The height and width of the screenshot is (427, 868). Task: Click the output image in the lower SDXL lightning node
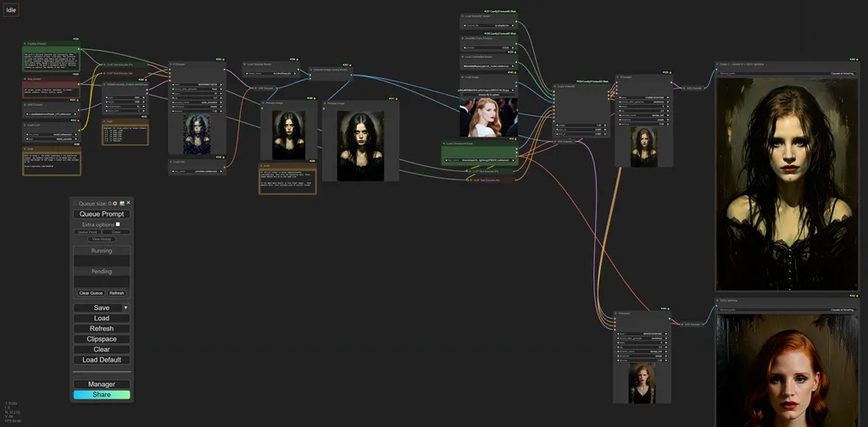click(787, 370)
